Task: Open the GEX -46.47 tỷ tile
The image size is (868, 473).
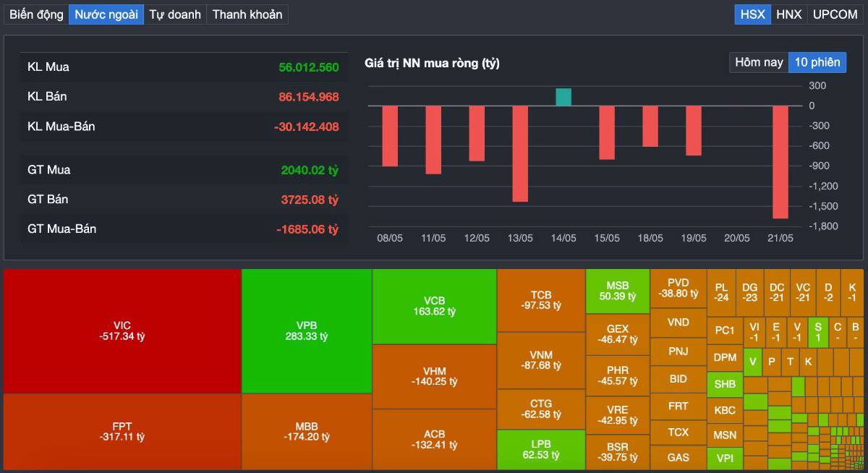Action: 618,334
